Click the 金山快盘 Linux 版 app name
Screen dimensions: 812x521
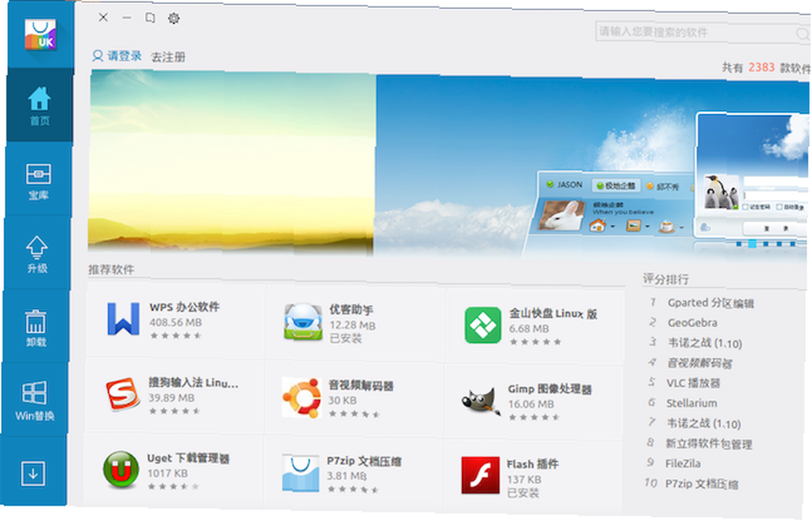[553, 313]
